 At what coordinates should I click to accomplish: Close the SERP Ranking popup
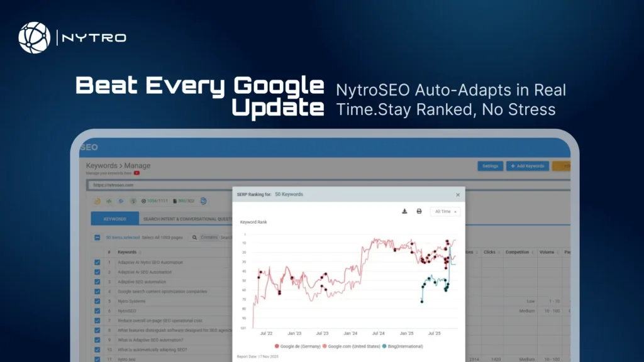[x=458, y=195]
